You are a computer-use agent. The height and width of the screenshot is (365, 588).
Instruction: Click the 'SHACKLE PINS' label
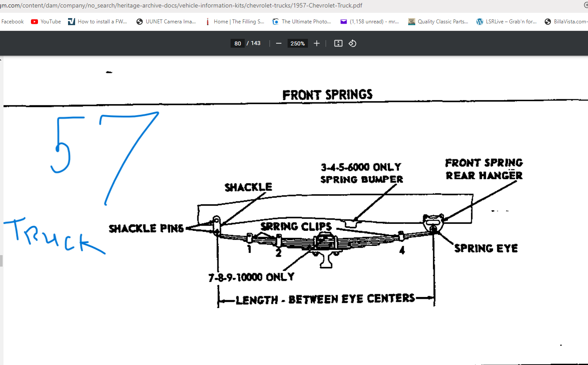pos(146,228)
